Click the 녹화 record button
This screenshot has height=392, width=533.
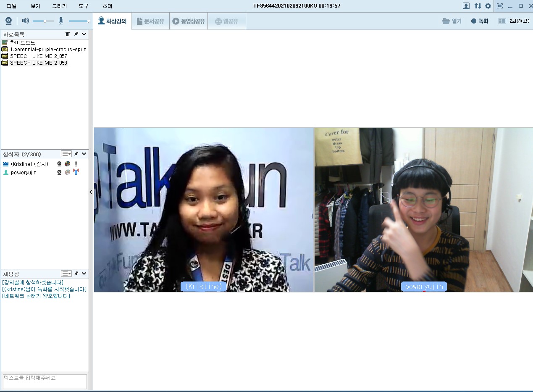pyautogui.click(x=480, y=21)
